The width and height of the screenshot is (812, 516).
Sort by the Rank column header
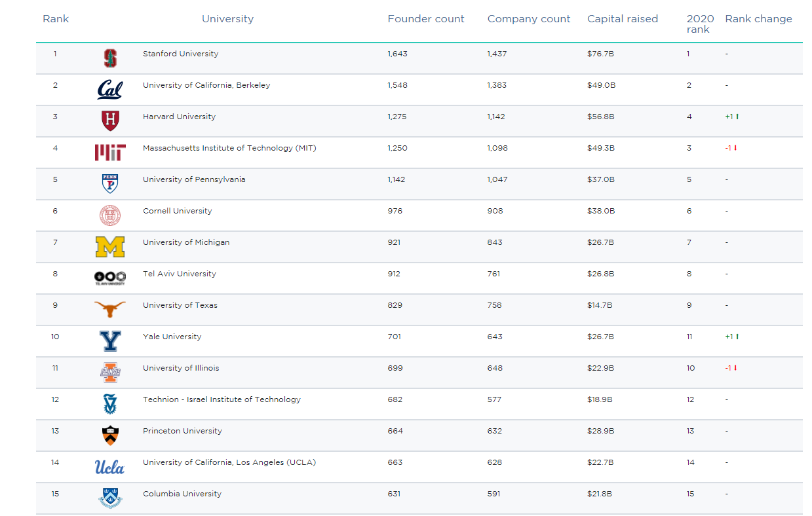coord(56,19)
